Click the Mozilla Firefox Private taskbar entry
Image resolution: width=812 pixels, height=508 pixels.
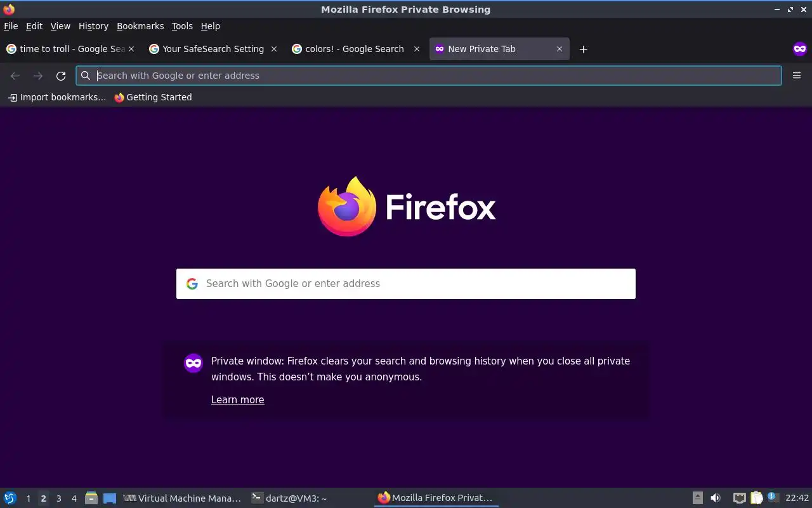click(x=436, y=498)
